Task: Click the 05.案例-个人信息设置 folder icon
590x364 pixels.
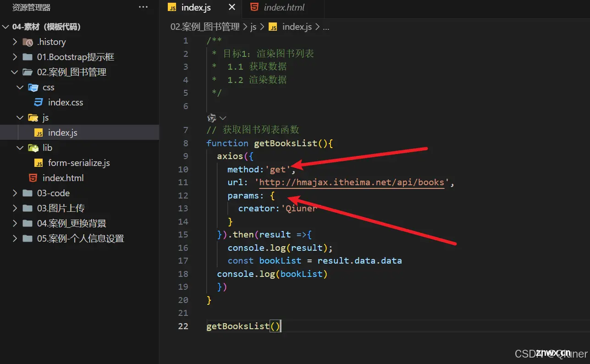Action: pyautogui.click(x=28, y=238)
